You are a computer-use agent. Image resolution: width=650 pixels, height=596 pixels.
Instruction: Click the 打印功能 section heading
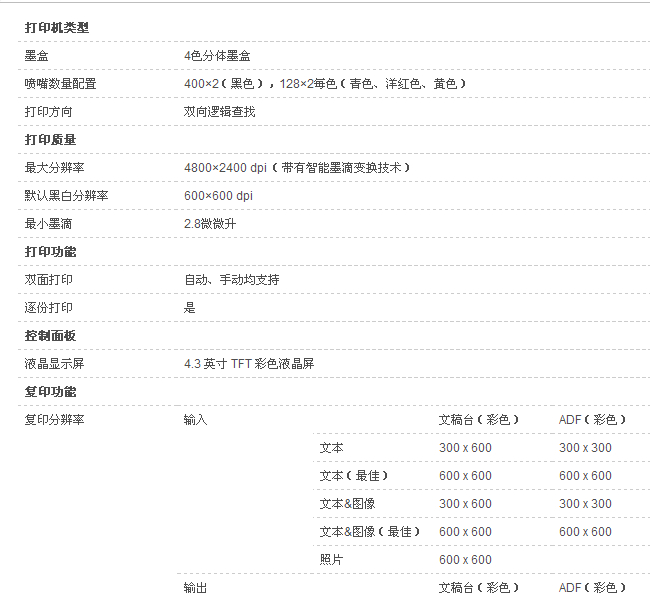pos(50,252)
